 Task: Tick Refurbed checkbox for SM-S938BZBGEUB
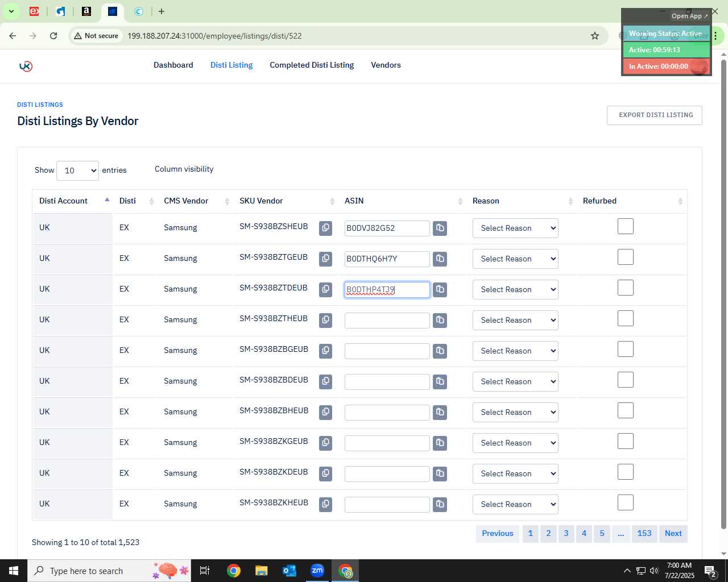click(x=626, y=349)
